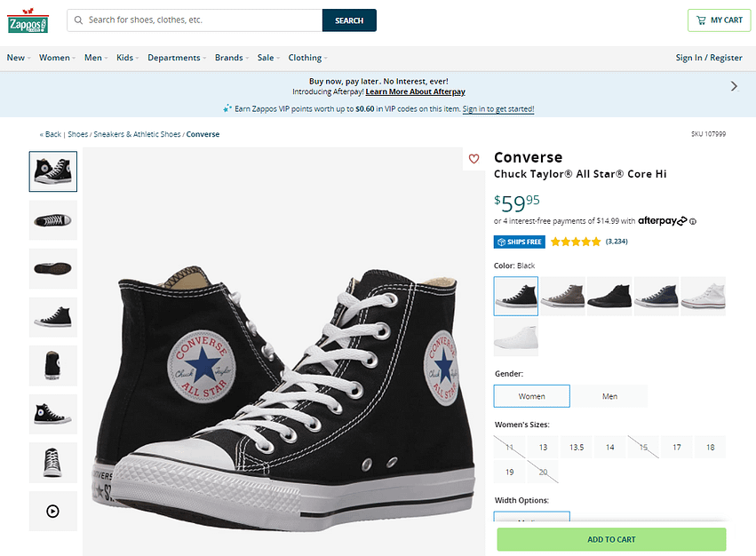Viewport: 756px width, 556px height.
Task: Open the Brands dropdown menu
Action: (x=231, y=58)
